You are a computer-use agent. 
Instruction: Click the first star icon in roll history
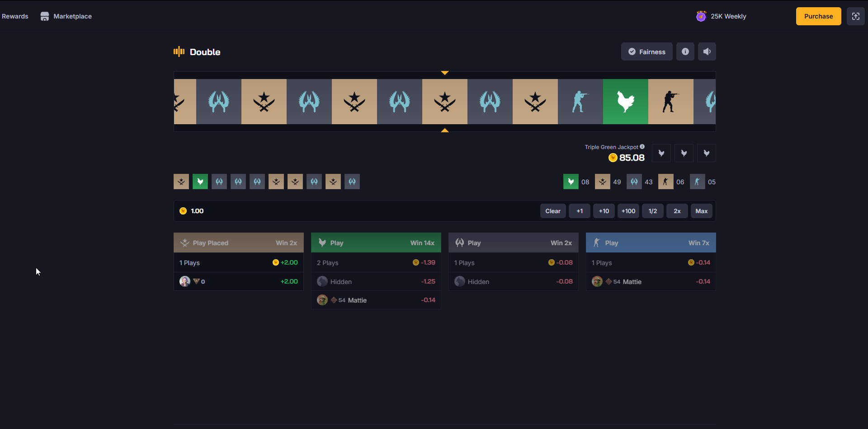[x=181, y=182]
